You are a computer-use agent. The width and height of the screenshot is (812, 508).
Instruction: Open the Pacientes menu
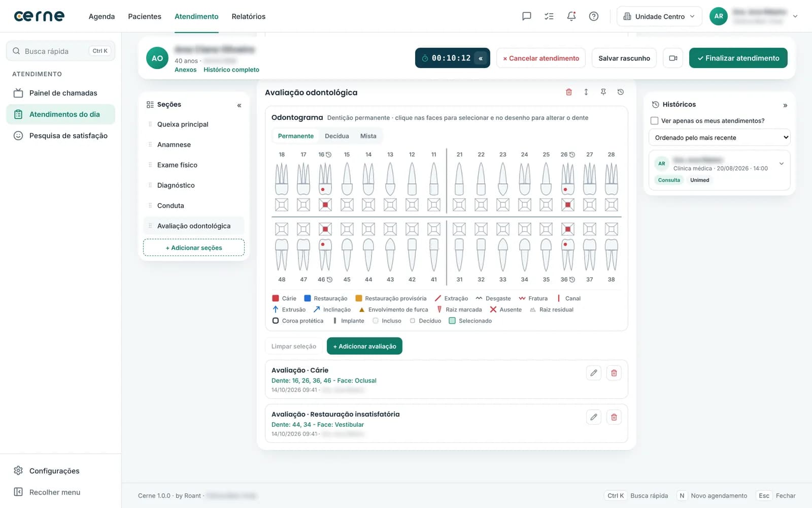pos(145,16)
